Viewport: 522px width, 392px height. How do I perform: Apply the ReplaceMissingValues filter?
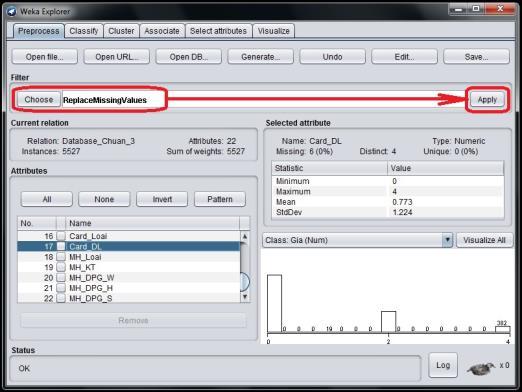[x=487, y=100]
